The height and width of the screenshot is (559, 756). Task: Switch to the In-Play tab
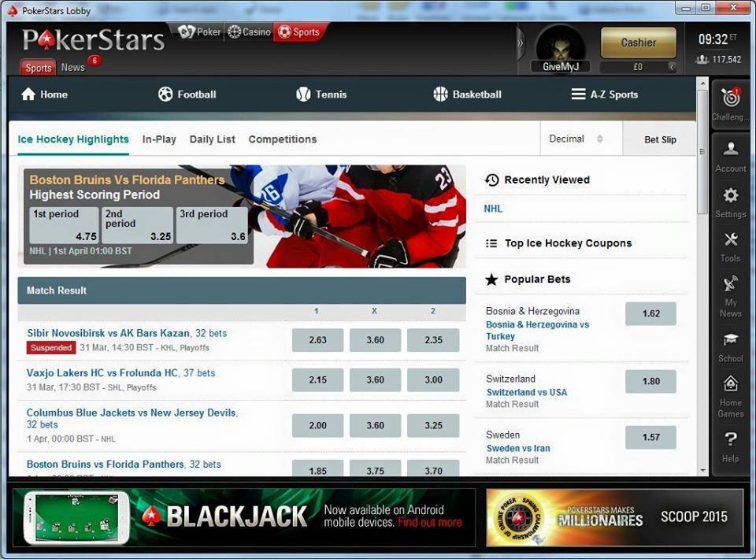pyautogui.click(x=159, y=139)
